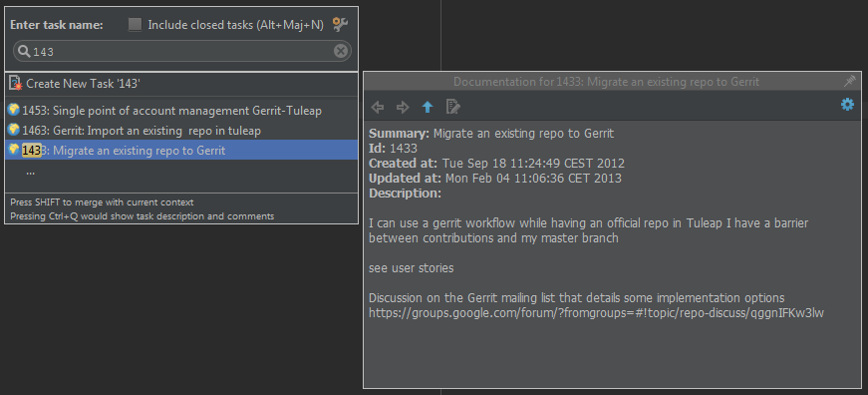Pin the documentation popup
The width and height of the screenshot is (868, 395).
point(850,81)
